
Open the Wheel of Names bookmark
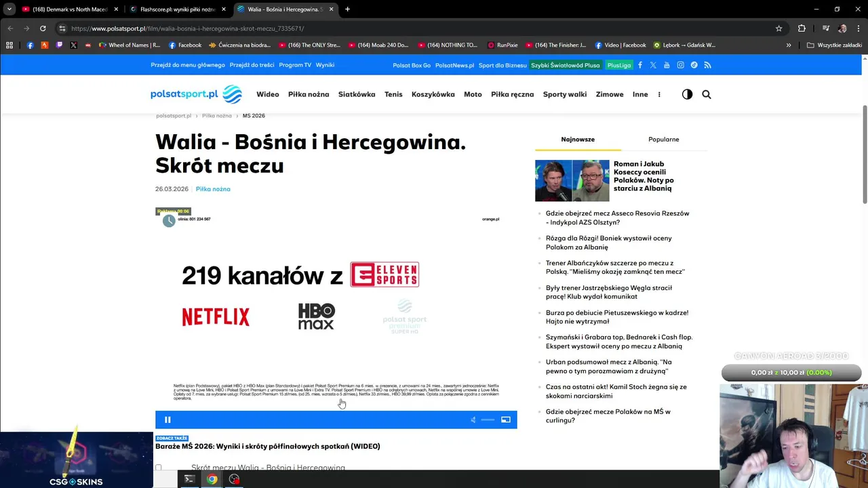(x=130, y=45)
